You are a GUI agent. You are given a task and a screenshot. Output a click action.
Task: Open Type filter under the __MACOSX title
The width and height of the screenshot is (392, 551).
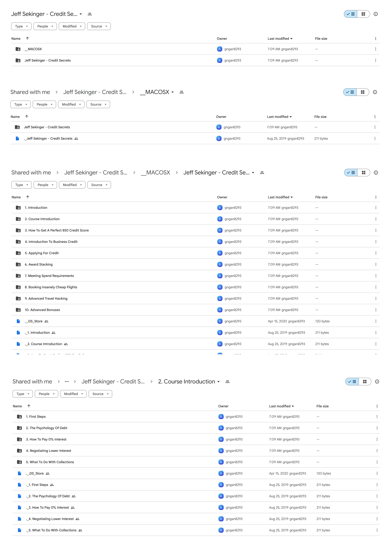click(x=21, y=104)
